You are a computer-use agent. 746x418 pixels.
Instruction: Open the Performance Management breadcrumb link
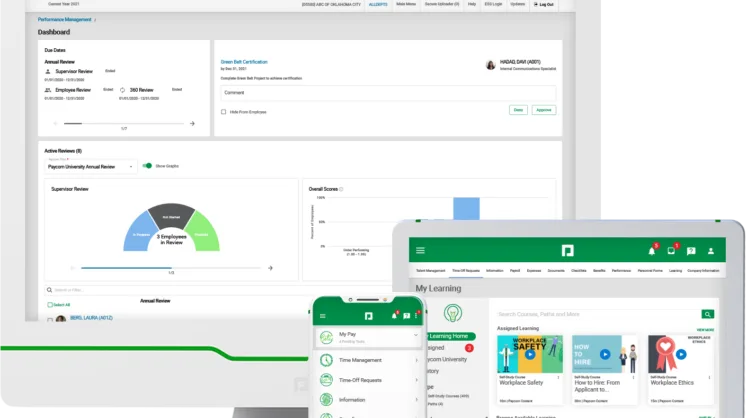tap(64, 19)
